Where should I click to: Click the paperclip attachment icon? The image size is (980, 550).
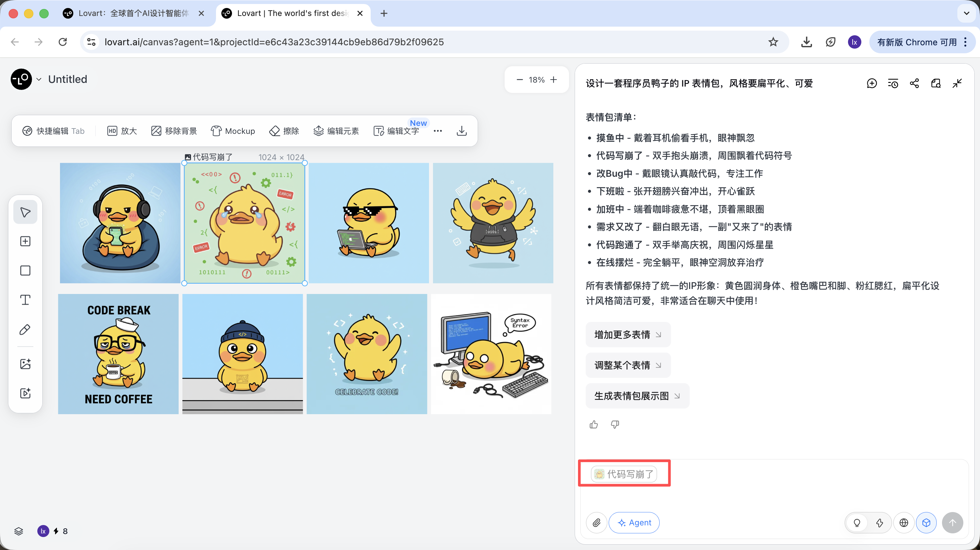click(596, 523)
